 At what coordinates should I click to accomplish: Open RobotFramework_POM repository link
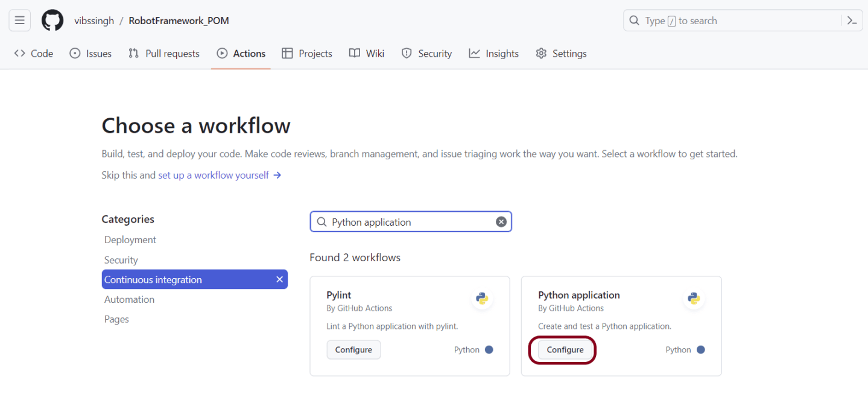[179, 21]
